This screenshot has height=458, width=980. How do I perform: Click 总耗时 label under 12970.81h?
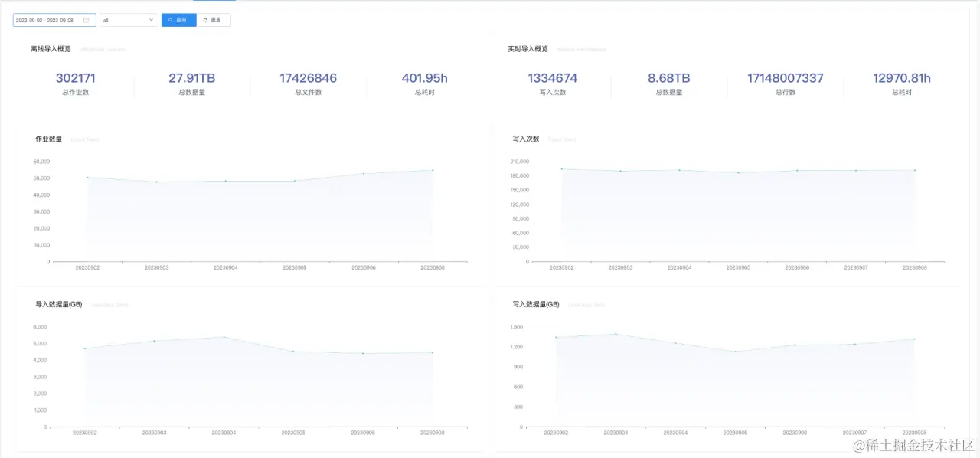902,93
